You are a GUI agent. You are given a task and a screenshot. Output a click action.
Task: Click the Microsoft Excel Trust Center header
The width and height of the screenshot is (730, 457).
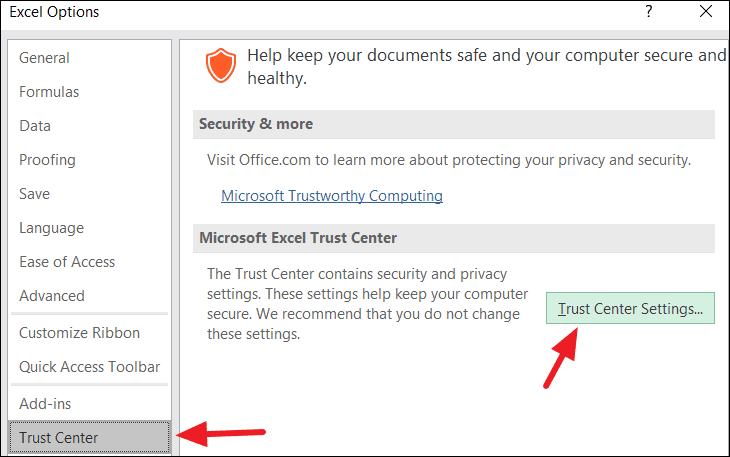click(x=298, y=238)
